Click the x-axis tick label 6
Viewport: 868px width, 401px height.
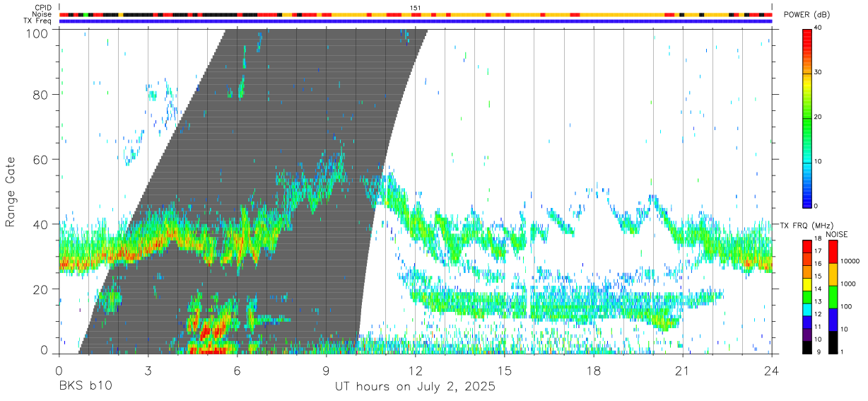[x=237, y=370]
